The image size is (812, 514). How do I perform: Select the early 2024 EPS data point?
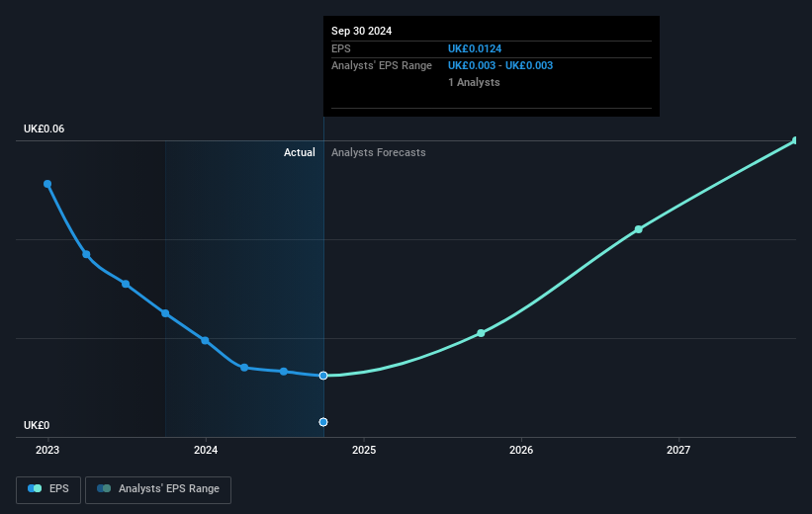(x=205, y=341)
